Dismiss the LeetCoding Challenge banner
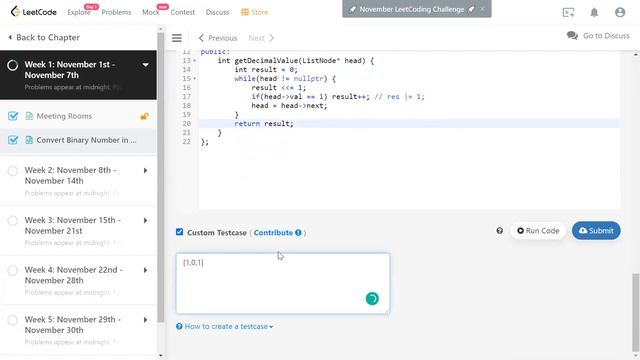 (x=482, y=9)
